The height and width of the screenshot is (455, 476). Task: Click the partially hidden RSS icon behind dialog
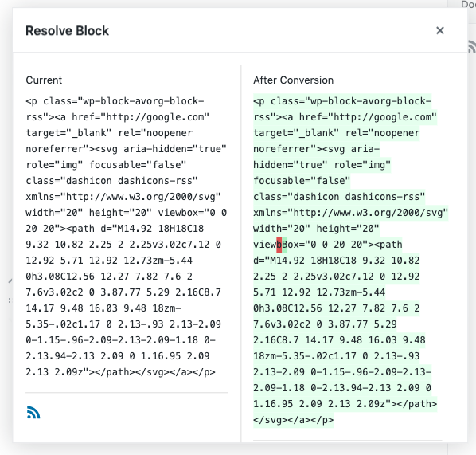tap(472, 46)
